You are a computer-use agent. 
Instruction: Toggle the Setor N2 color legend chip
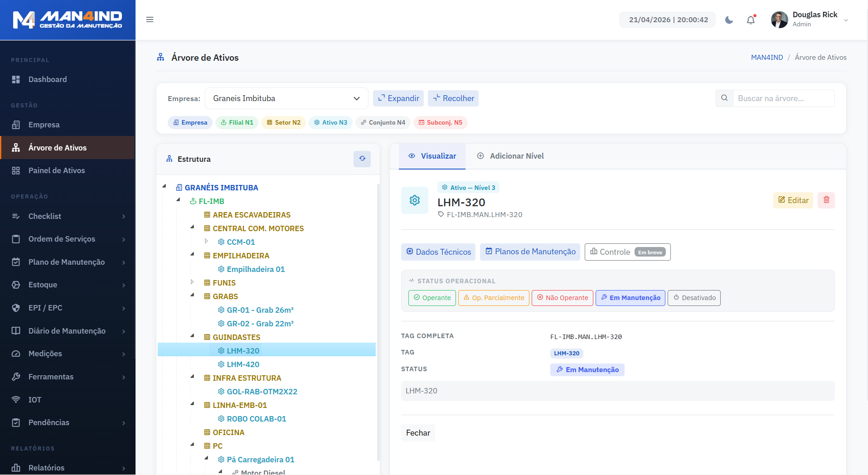tap(283, 122)
